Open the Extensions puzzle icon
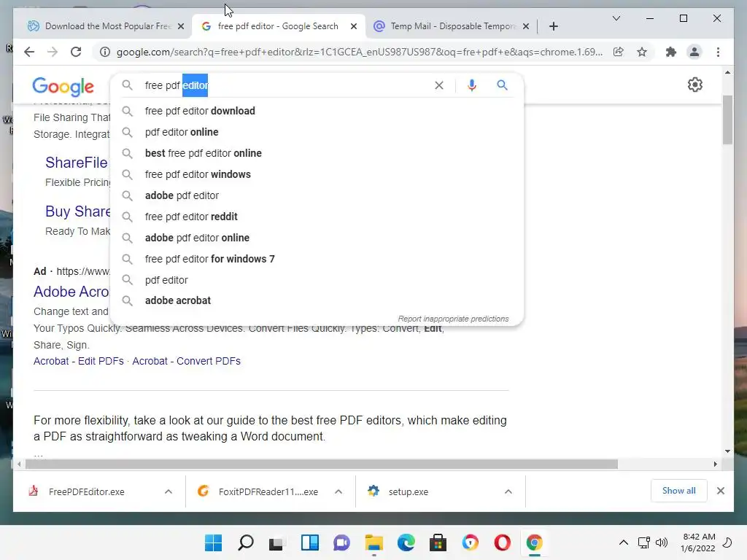Screen dimensions: 747x560 [x=671, y=52]
